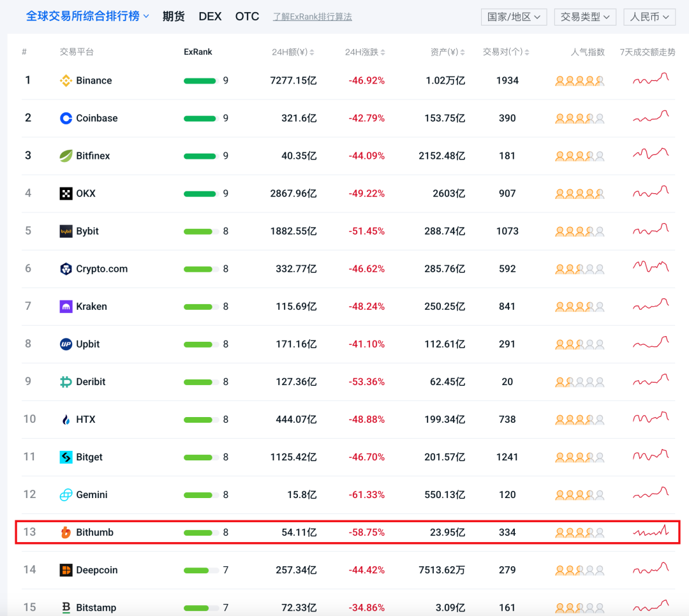Sort by assets column arrows

(x=463, y=52)
